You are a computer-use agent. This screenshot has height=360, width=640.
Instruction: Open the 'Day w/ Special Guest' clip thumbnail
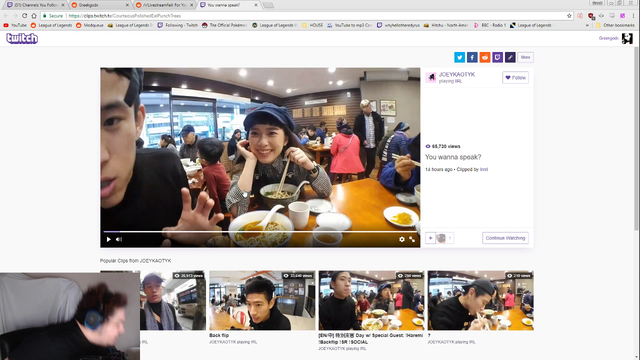point(371,300)
